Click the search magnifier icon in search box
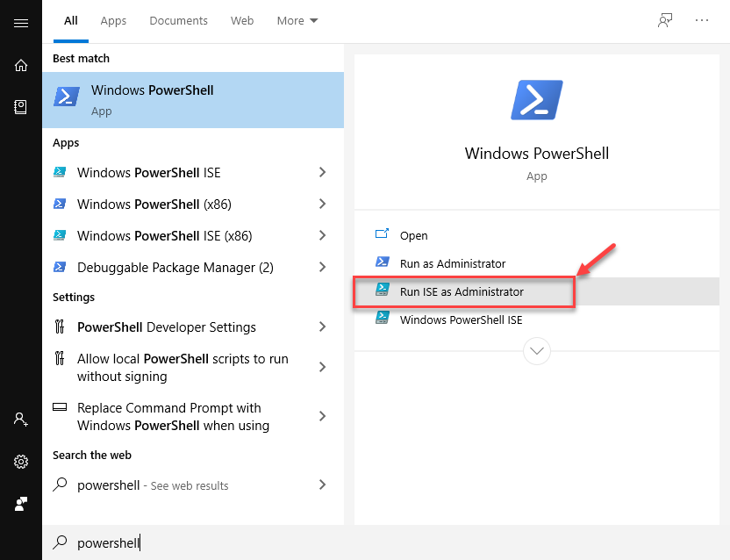 tap(61, 542)
